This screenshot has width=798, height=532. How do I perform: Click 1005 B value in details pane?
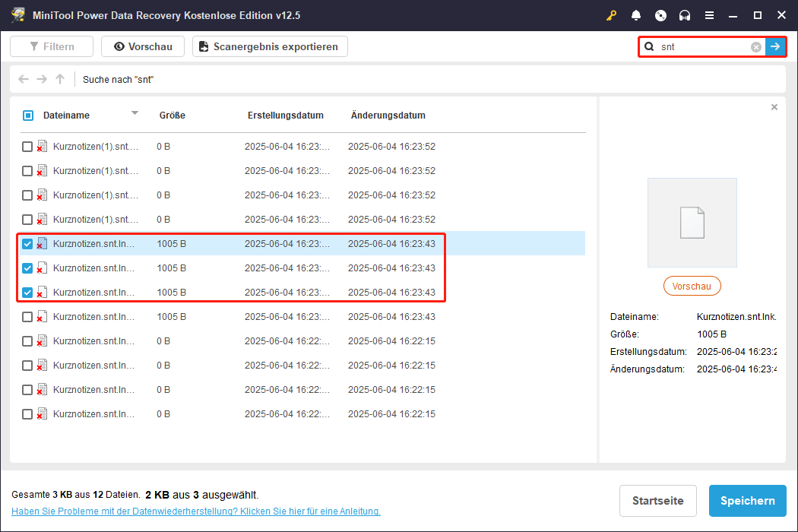(711, 334)
